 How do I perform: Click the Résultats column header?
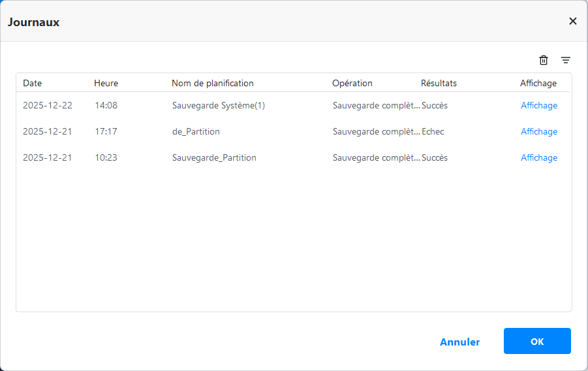click(x=439, y=83)
